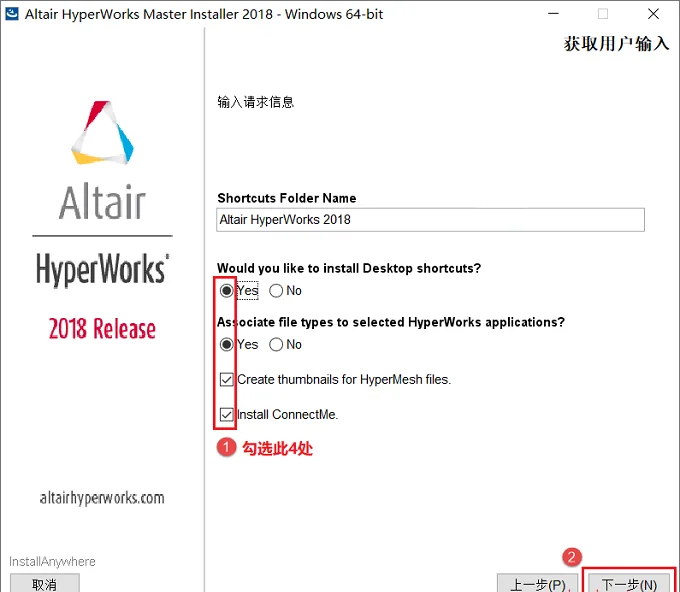Click the 下一步(N) next button

(x=629, y=582)
